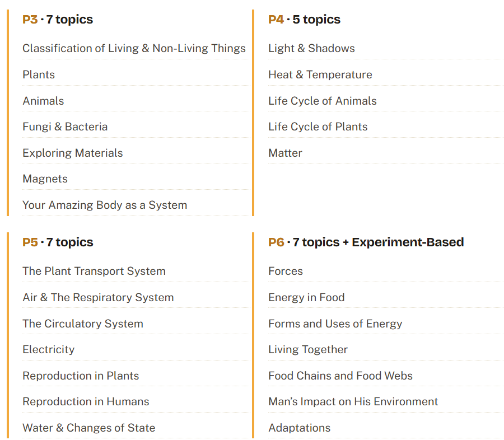Open Food Chains and Food Webs
Image resolution: width=504 pixels, height=440 pixels.
click(x=340, y=376)
